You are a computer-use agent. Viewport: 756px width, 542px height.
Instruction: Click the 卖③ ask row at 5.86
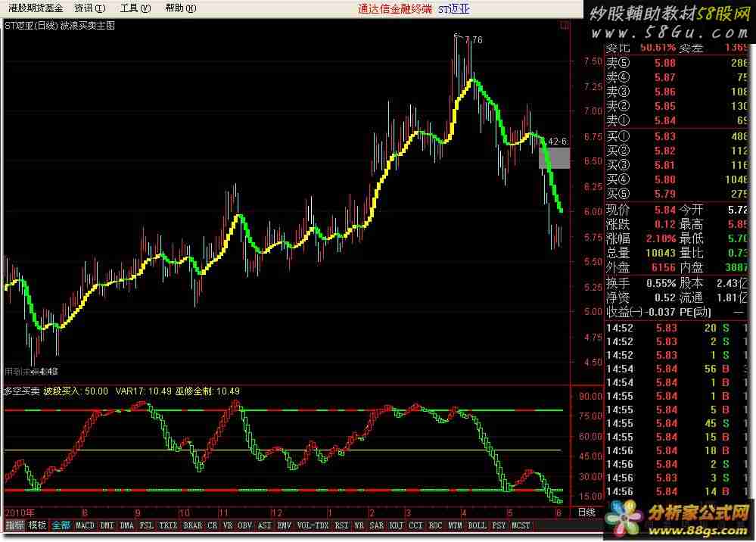tap(677, 92)
